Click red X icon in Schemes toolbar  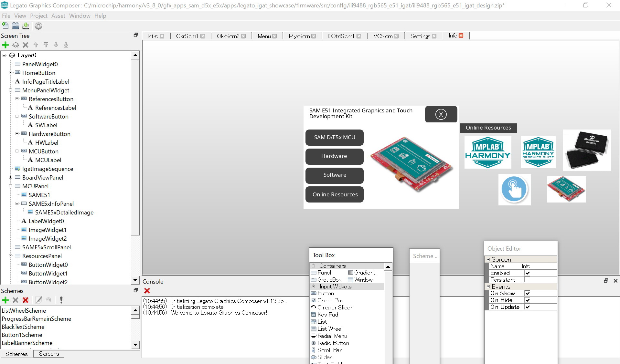click(26, 300)
